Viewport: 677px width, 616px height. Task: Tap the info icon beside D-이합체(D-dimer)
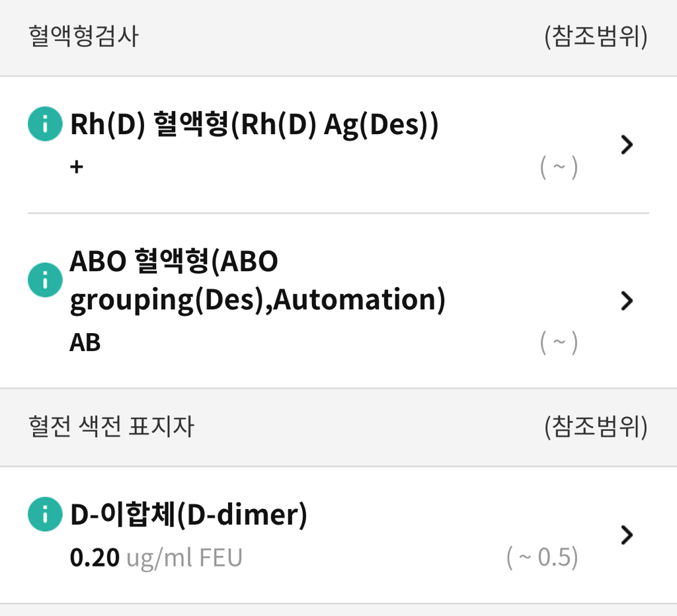point(45,516)
